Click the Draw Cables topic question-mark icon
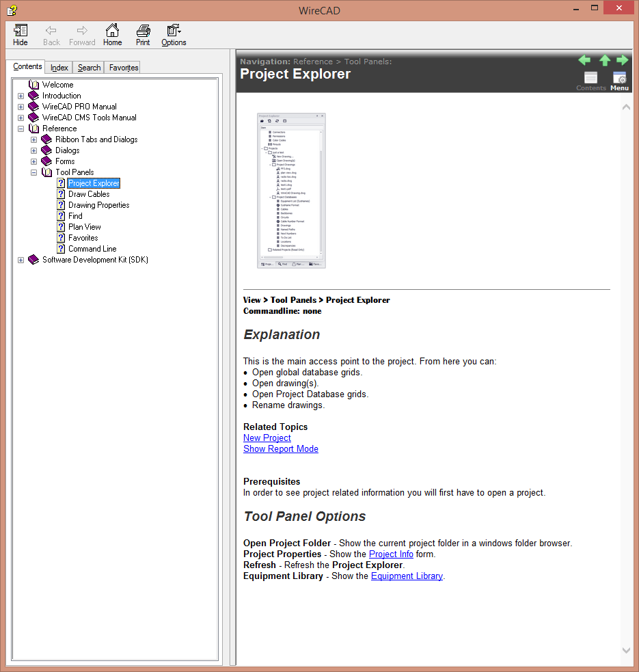This screenshot has height=672, width=639. pos(62,194)
